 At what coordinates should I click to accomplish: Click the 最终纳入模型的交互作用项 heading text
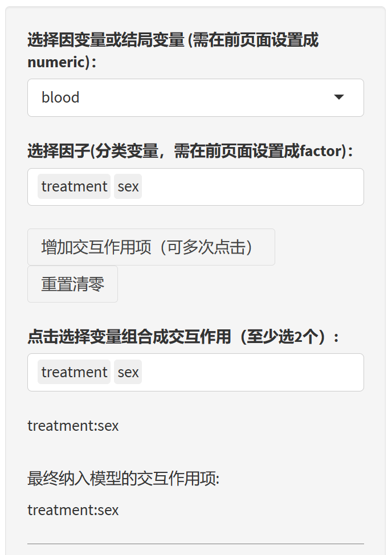(123, 479)
